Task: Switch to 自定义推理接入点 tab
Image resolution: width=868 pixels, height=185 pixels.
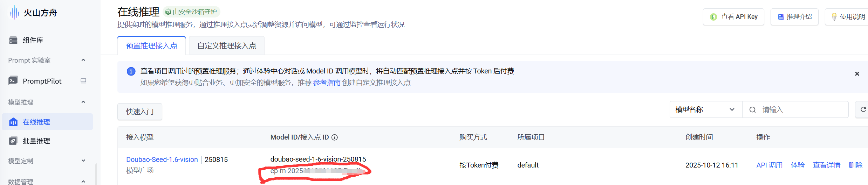Action: point(227,46)
